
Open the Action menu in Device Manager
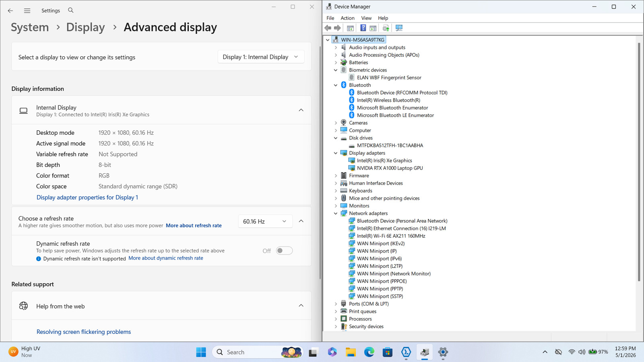(x=347, y=18)
